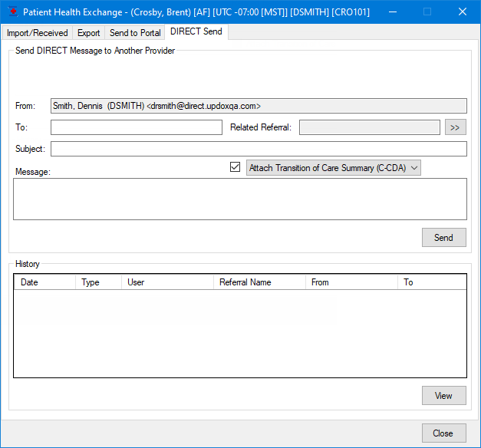
Task: Open the Attach Transition of Care Summary dropdown
Action: [334, 168]
